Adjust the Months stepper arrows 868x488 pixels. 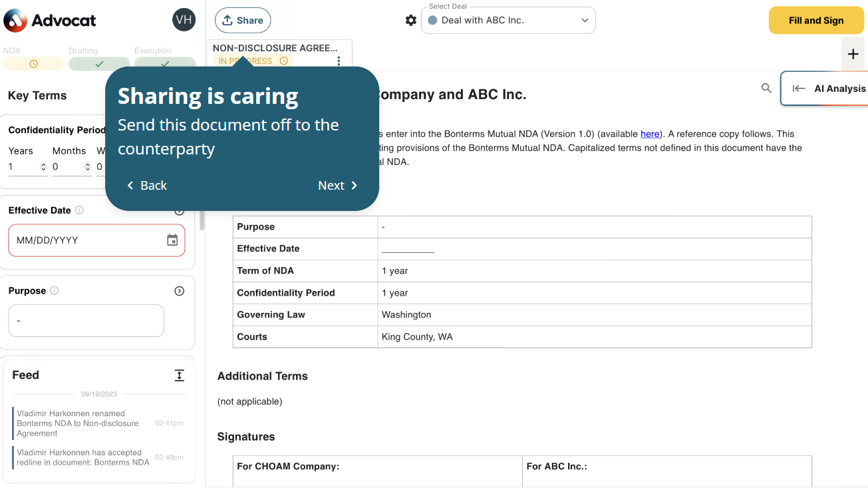pos(88,166)
